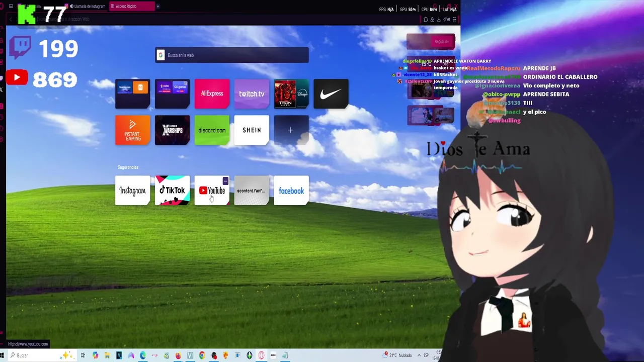Add a new speed dial with plus tile
644x362 pixels.
(x=290, y=130)
